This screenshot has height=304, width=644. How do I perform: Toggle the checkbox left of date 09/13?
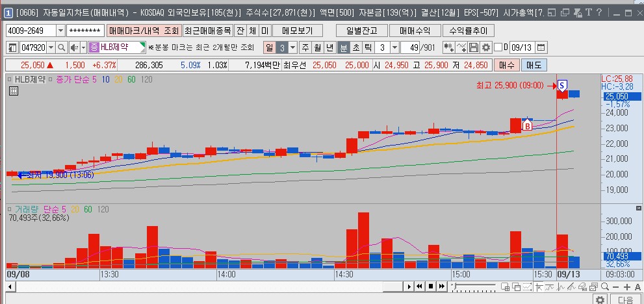point(498,47)
